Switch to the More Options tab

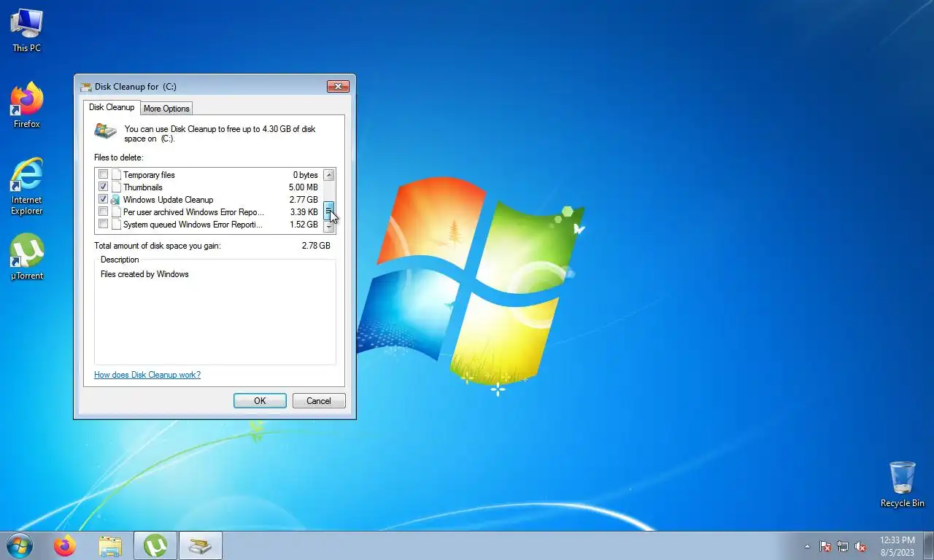click(x=166, y=109)
